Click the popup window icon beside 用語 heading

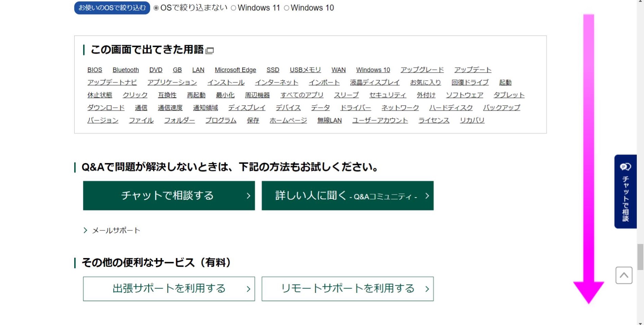210,51
